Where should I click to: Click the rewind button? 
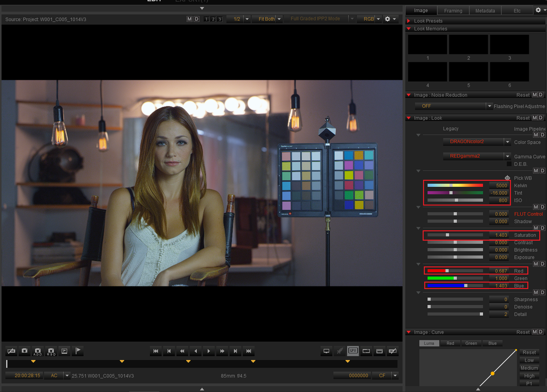click(182, 351)
